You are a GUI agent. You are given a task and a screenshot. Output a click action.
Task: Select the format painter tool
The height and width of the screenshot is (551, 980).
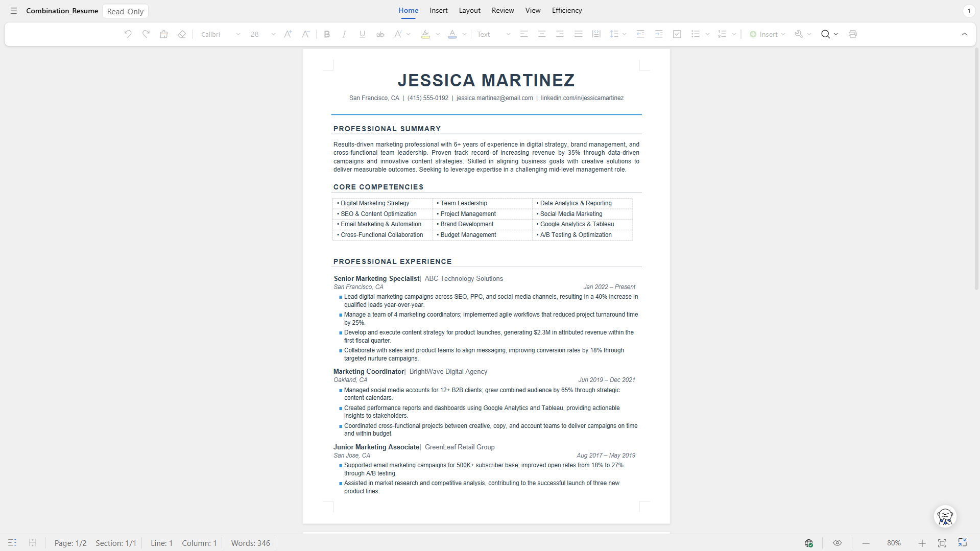pyautogui.click(x=163, y=34)
